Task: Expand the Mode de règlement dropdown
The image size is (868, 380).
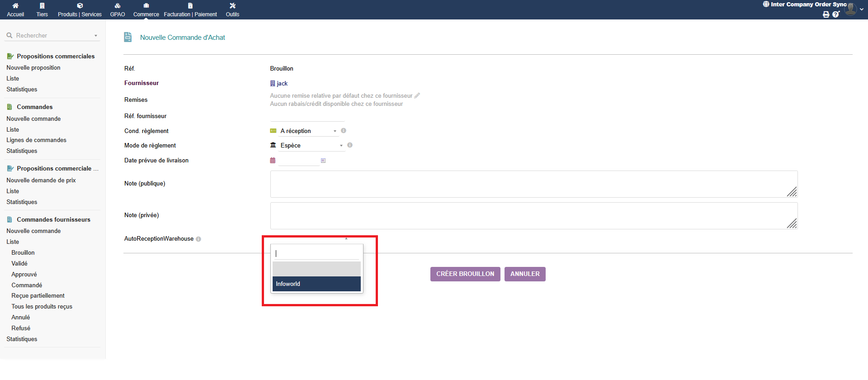Action: (341, 146)
